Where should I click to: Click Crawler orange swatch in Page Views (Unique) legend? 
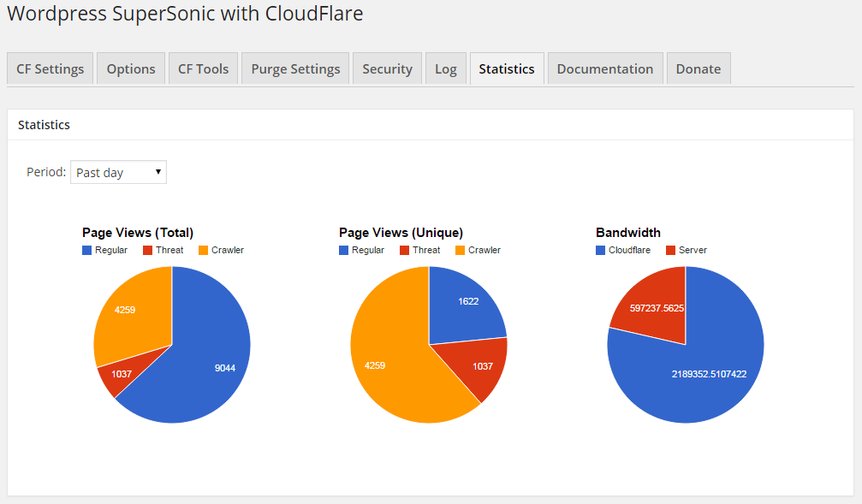(461, 250)
